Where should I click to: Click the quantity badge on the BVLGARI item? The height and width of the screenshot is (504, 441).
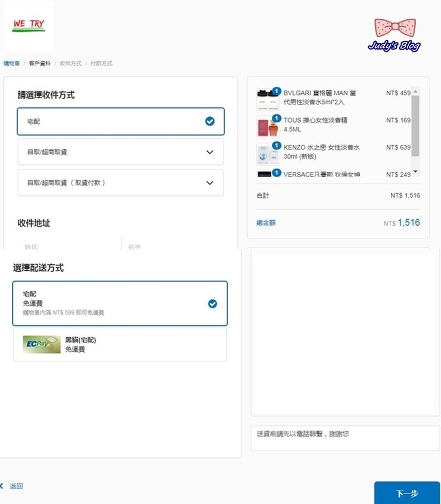(x=277, y=91)
